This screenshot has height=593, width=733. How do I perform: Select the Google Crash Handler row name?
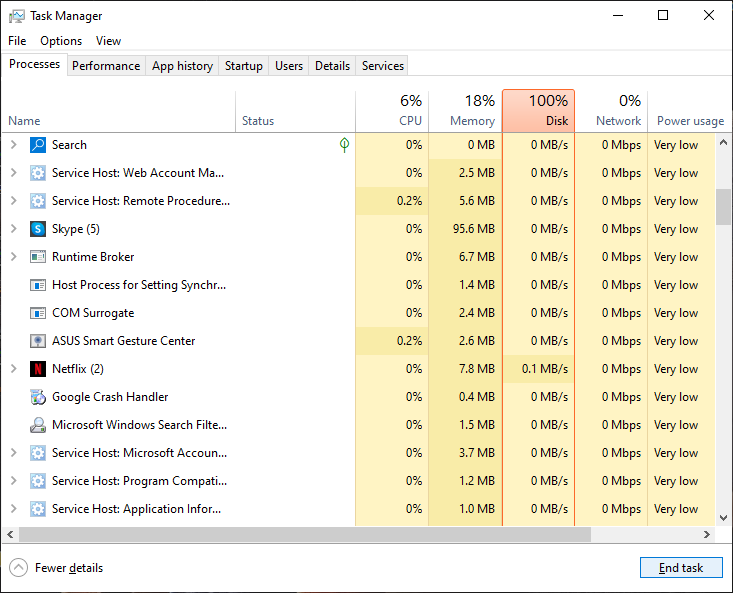110,397
